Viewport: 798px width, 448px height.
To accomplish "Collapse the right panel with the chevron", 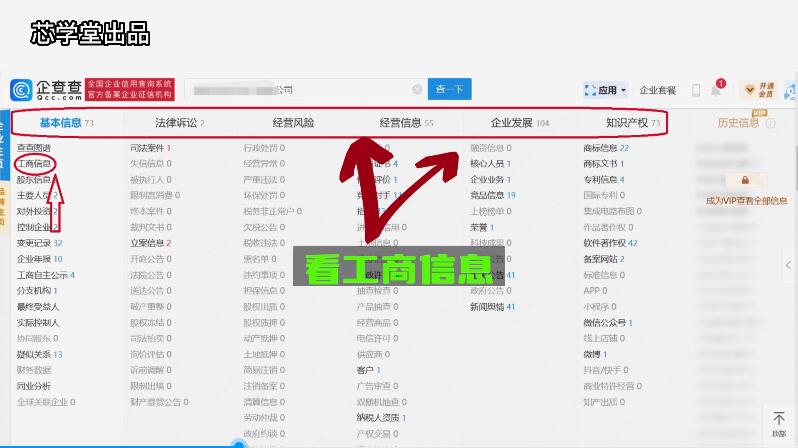I will pos(788,265).
